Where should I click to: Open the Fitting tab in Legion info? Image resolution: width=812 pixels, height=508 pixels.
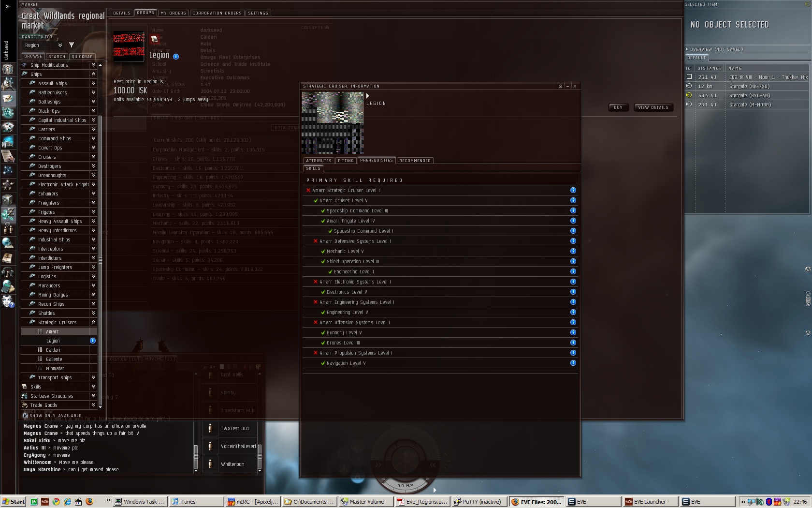tap(346, 161)
